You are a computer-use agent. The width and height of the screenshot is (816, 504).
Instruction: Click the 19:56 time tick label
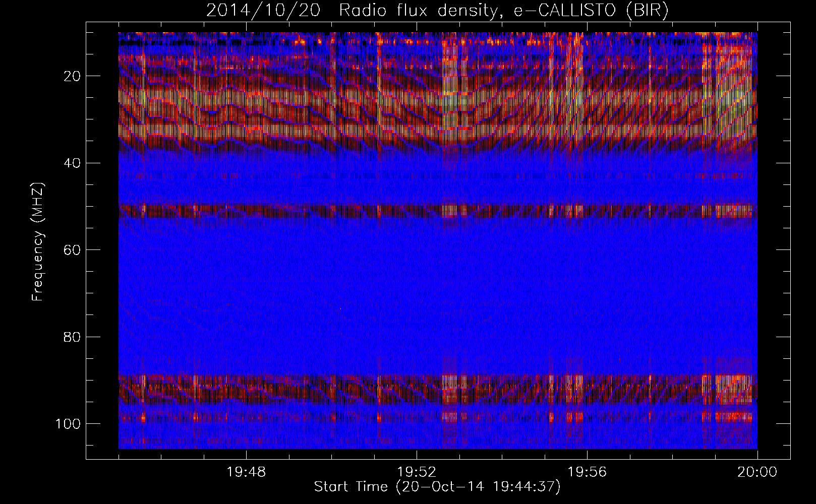point(587,473)
